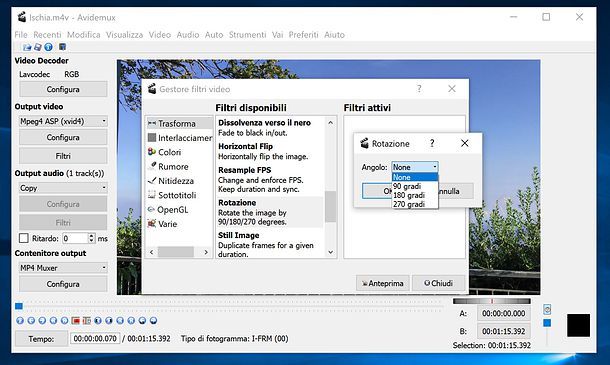The image size is (610, 365).
Task: Click scroll-down arrow of available filters list
Action: pyautogui.click(x=330, y=252)
